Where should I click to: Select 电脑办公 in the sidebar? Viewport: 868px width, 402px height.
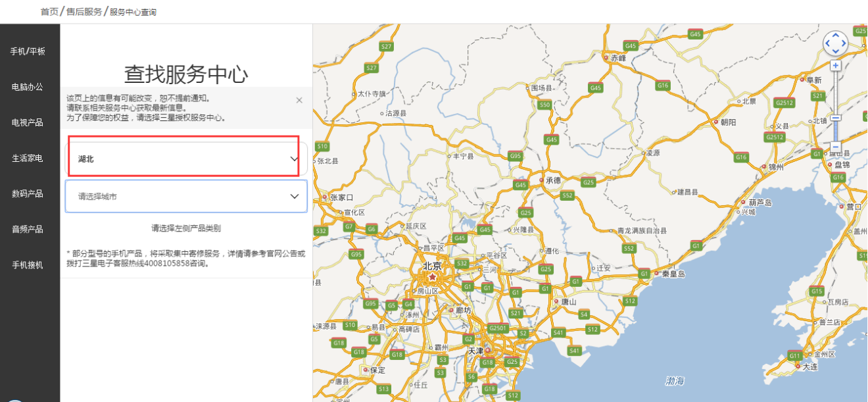[28, 87]
